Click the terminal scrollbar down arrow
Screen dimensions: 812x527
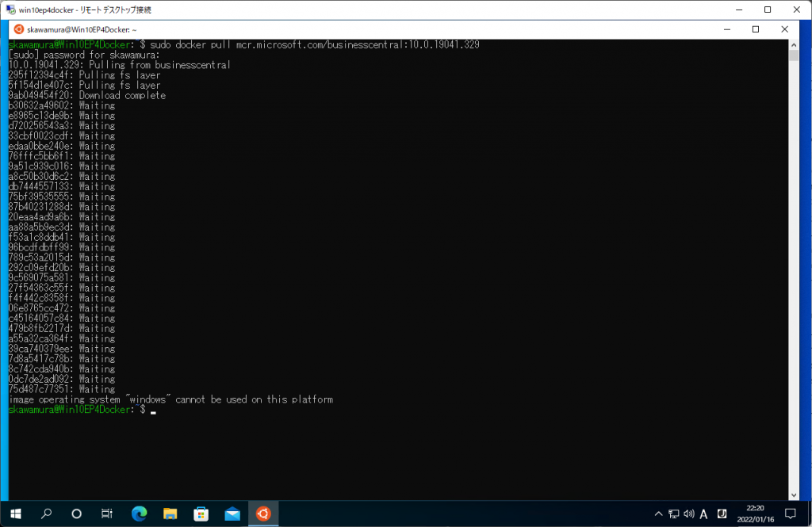coord(793,495)
